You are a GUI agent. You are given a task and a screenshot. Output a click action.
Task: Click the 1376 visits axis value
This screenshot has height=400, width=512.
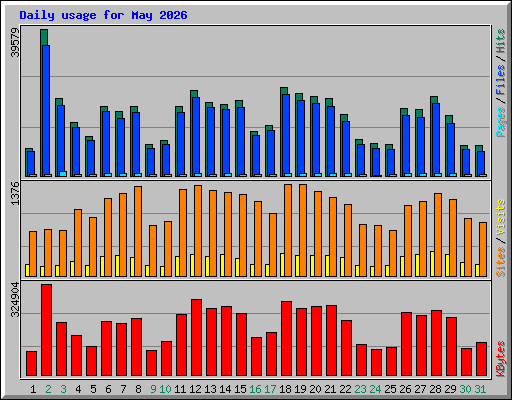pos(15,193)
